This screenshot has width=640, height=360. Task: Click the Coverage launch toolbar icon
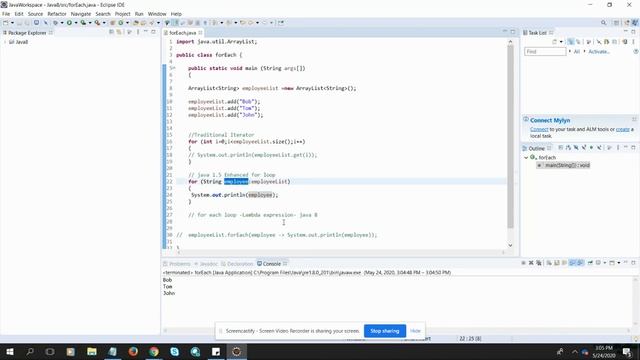(x=83, y=23)
